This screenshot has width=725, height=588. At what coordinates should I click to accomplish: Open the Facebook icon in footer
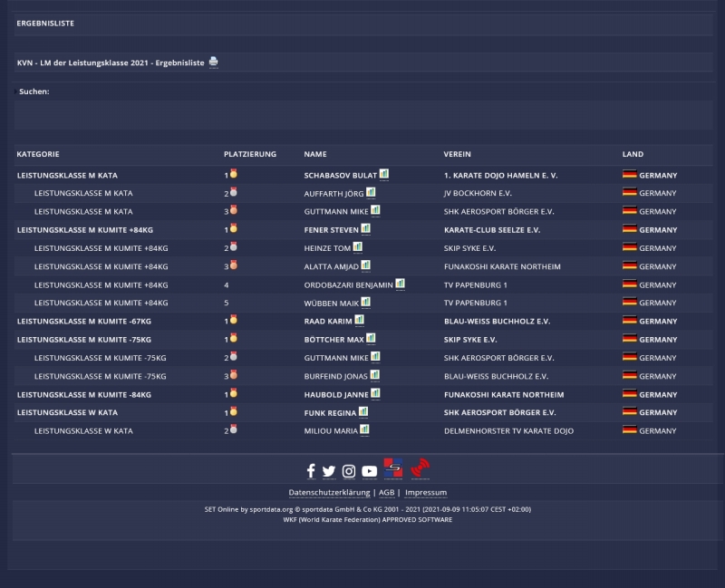[x=310, y=470]
